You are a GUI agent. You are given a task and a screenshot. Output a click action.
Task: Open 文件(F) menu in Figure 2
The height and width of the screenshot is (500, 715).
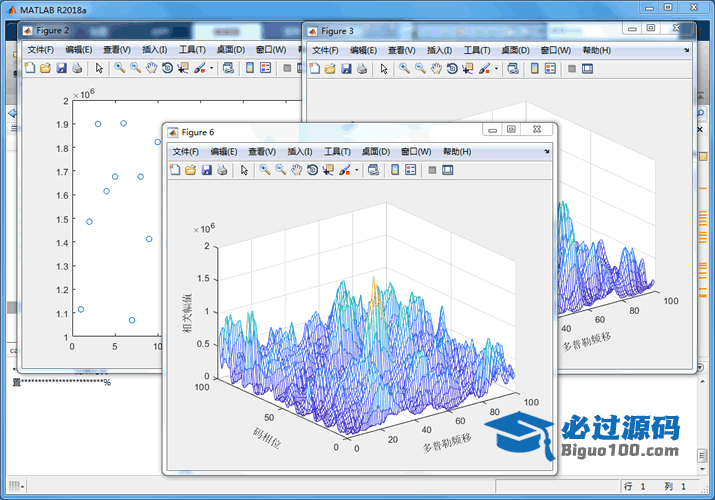pos(40,50)
